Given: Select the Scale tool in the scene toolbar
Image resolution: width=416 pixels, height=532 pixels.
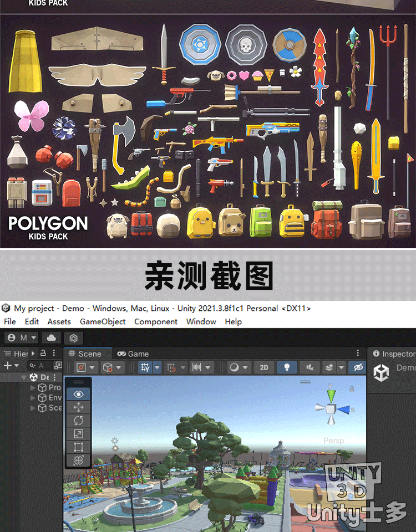Looking at the screenshot, I should pos(78,434).
